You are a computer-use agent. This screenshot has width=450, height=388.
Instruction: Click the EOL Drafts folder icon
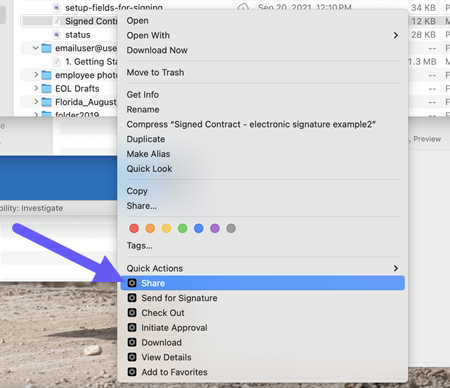[x=46, y=89]
